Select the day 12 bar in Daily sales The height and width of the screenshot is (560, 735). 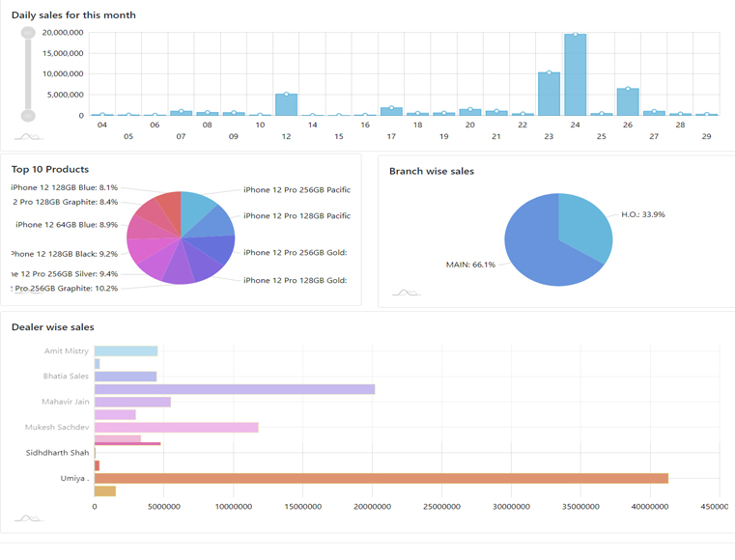pyautogui.click(x=287, y=104)
